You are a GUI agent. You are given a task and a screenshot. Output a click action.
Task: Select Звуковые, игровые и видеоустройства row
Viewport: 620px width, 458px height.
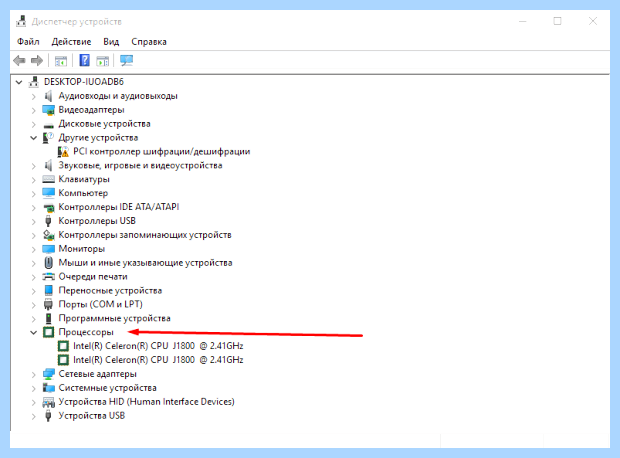(x=140, y=165)
